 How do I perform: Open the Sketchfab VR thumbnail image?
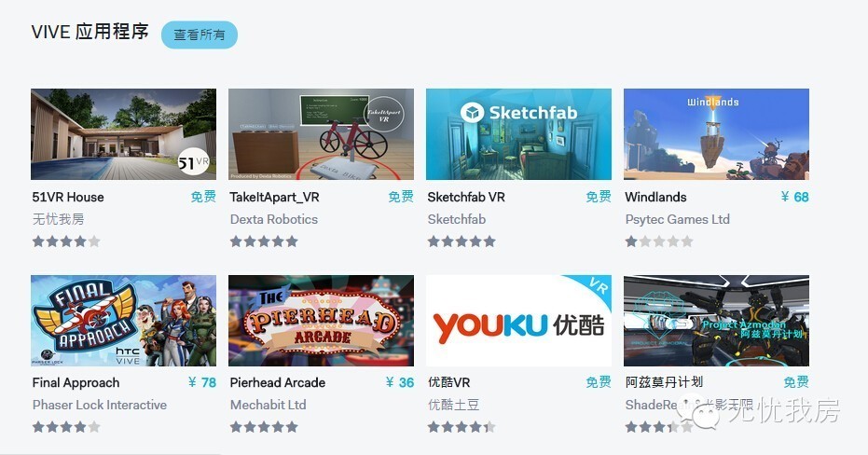coord(518,134)
